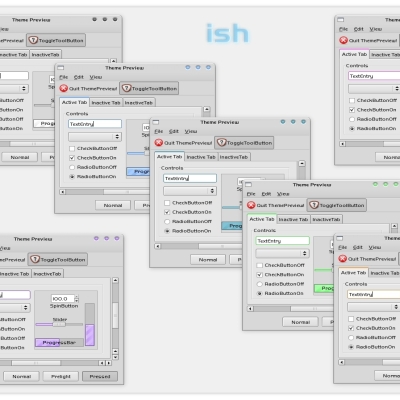
Task: Click vertical scroll-up arrow in teal-accent window
Action: point(302,164)
